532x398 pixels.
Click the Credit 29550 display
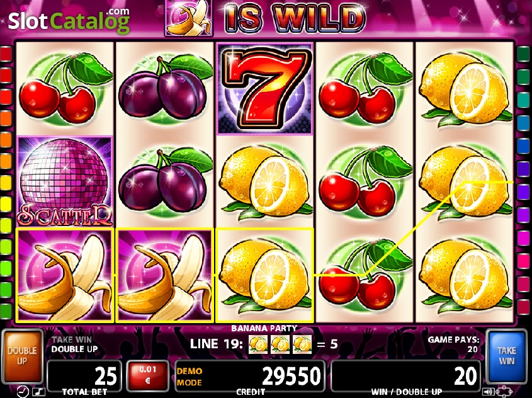250,376
